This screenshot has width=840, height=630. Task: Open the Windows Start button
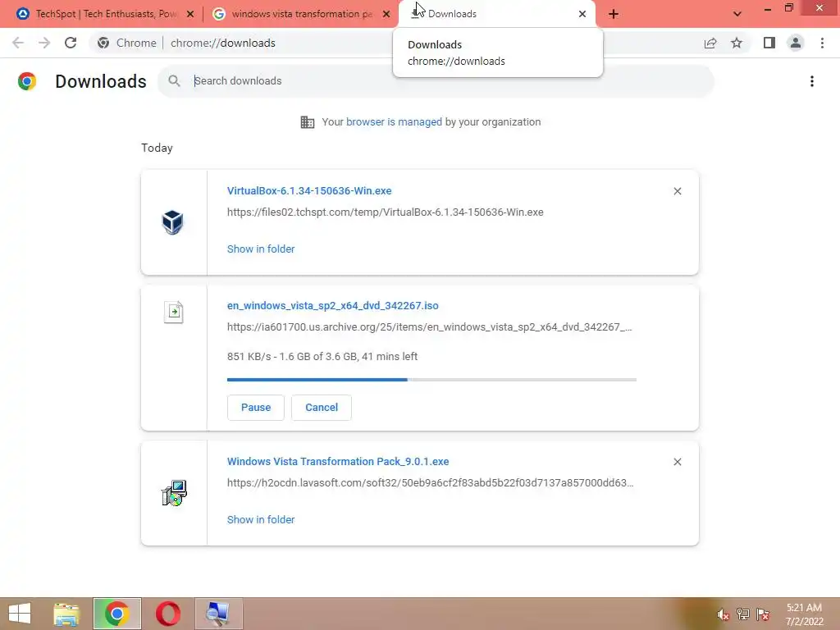[x=20, y=614]
